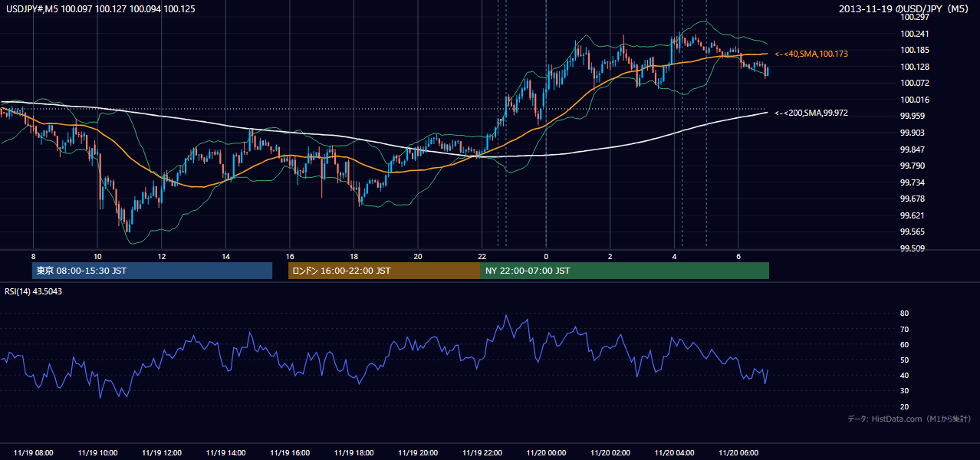
Task: Click the 99.678 price axis label
Action: click(x=913, y=199)
